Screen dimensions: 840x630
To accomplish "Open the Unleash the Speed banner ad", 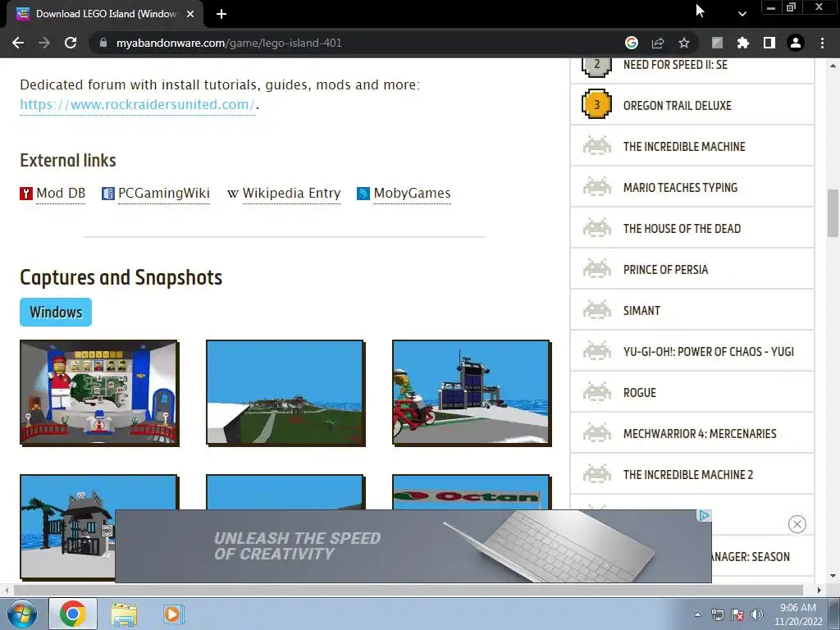I will (x=413, y=546).
